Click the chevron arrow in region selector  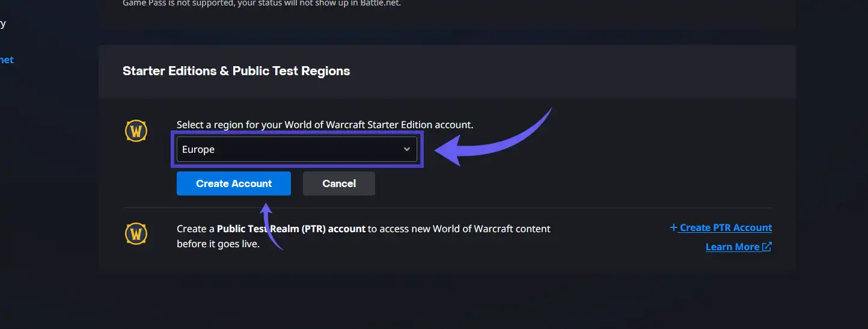click(x=407, y=149)
